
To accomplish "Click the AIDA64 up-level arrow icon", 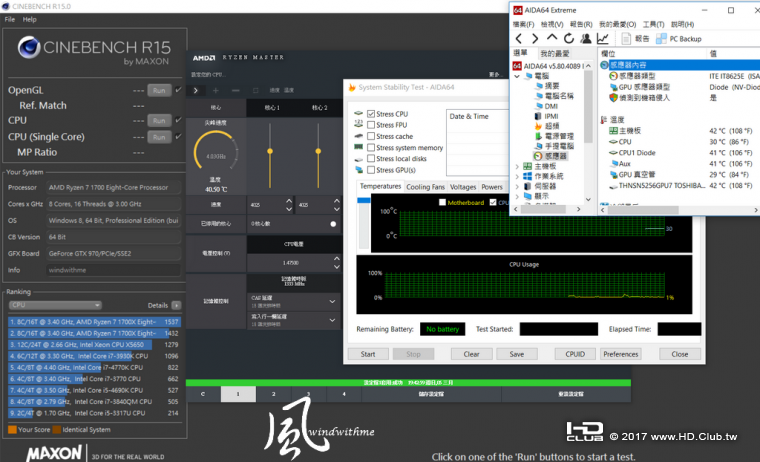I will pyautogui.click(x=550, y=38).
